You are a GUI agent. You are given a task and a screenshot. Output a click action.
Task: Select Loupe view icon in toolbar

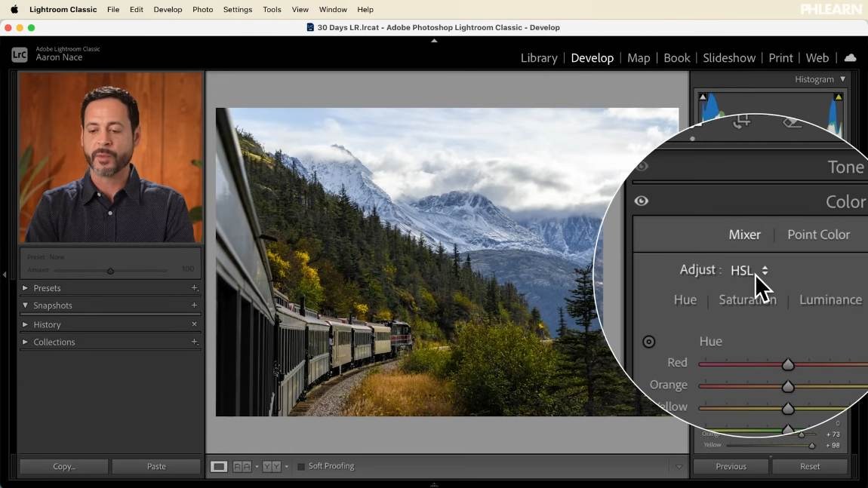click(x=219, y=466)
